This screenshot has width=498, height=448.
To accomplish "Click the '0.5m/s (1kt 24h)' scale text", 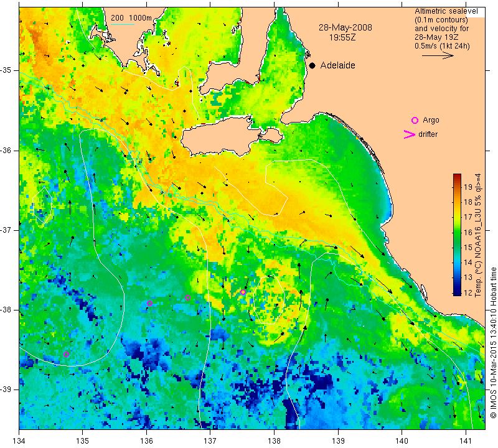I will point(442,45).
